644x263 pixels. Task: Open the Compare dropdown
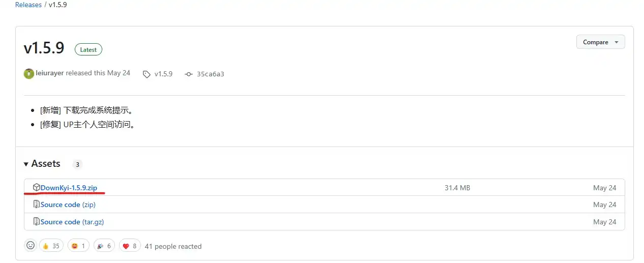(600, 42)
